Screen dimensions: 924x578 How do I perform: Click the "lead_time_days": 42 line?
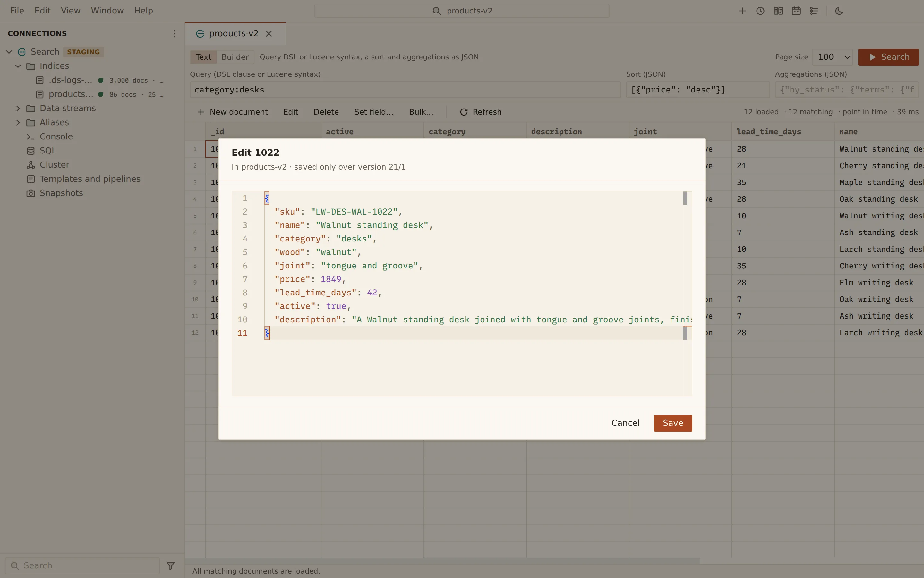(x=328, y=293)
